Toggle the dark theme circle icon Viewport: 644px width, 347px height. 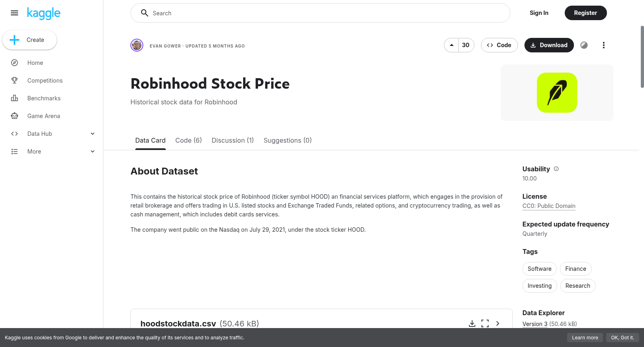coord(584,45)
